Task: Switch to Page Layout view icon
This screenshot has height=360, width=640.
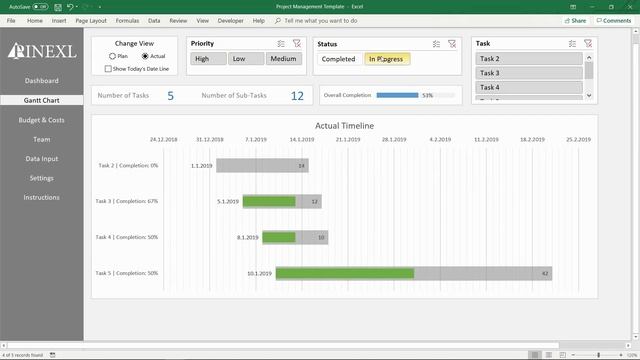Action: click(x=549, y=355)
